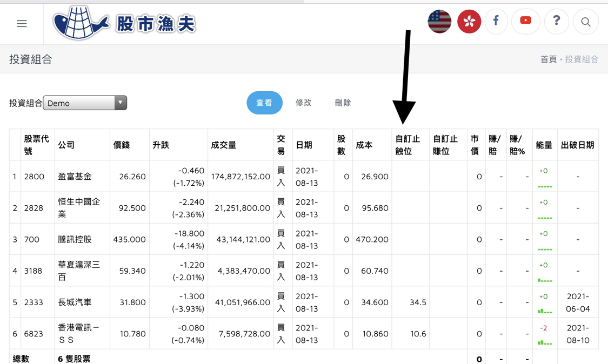
Task: Click stop-loss value 10.6
Action: (x=418, y=333)
